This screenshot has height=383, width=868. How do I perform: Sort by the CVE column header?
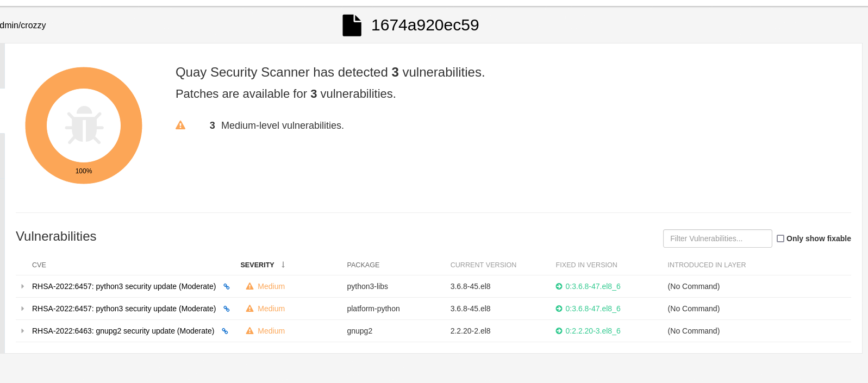(39, 265)
